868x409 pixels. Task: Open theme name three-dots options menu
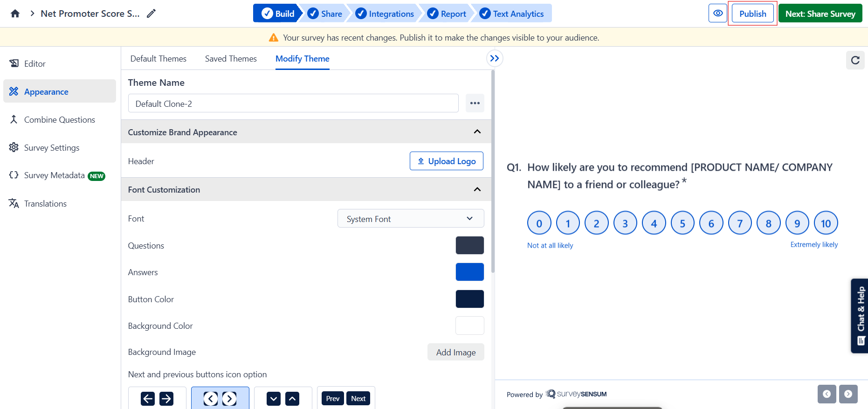coord(475,103)
